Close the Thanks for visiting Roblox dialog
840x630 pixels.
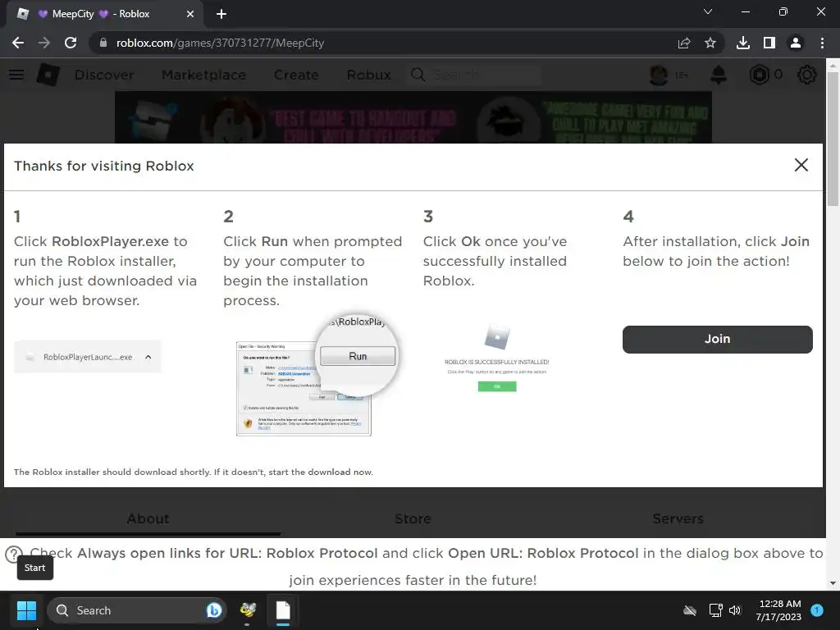pos(801,165)
